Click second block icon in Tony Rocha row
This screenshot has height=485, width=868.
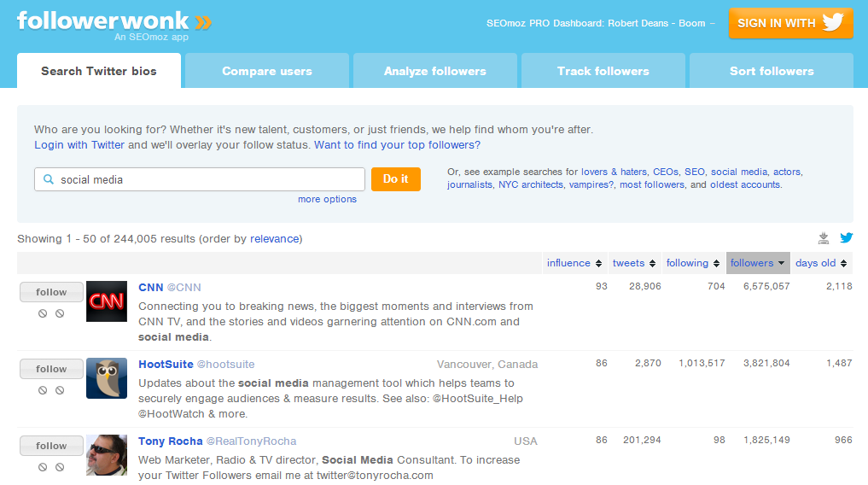(60, 467)
